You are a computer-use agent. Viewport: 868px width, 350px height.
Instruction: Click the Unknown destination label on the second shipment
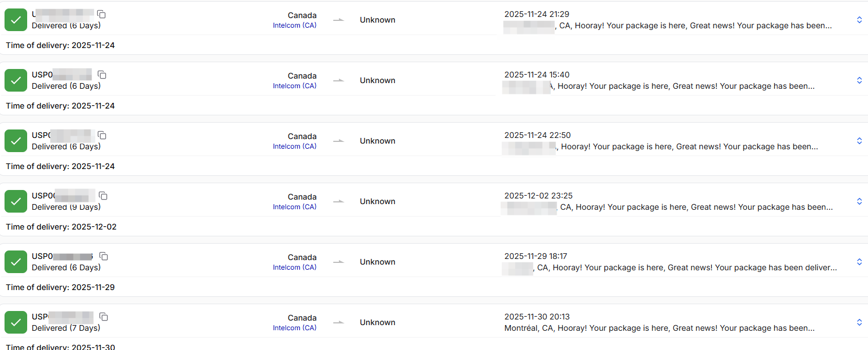pyautogui.click(x=377, y=80)
